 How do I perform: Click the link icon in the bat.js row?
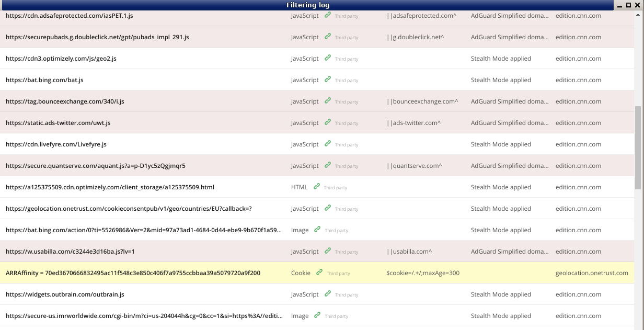[328, 79]
